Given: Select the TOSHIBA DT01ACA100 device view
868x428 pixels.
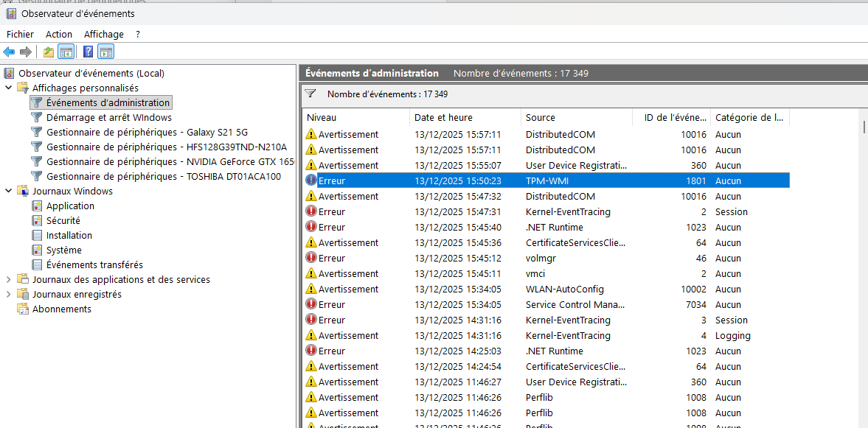Looking at the screenshot, I should point(163,176).
